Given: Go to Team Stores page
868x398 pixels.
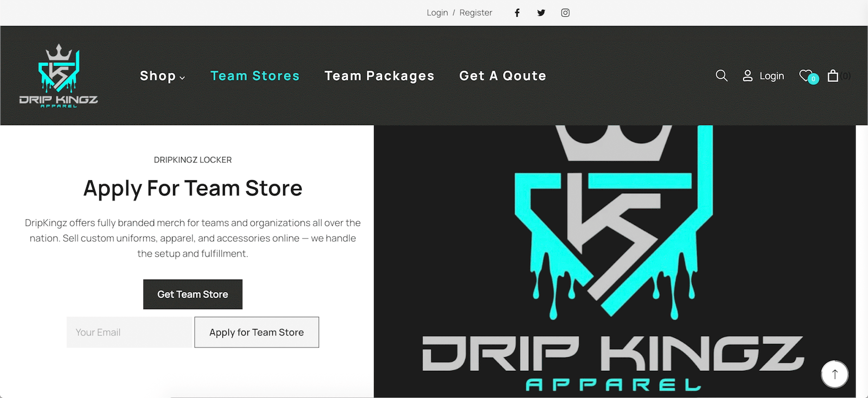Looking at the screenshot, I should pyautogui.click(x=255, y=76).
